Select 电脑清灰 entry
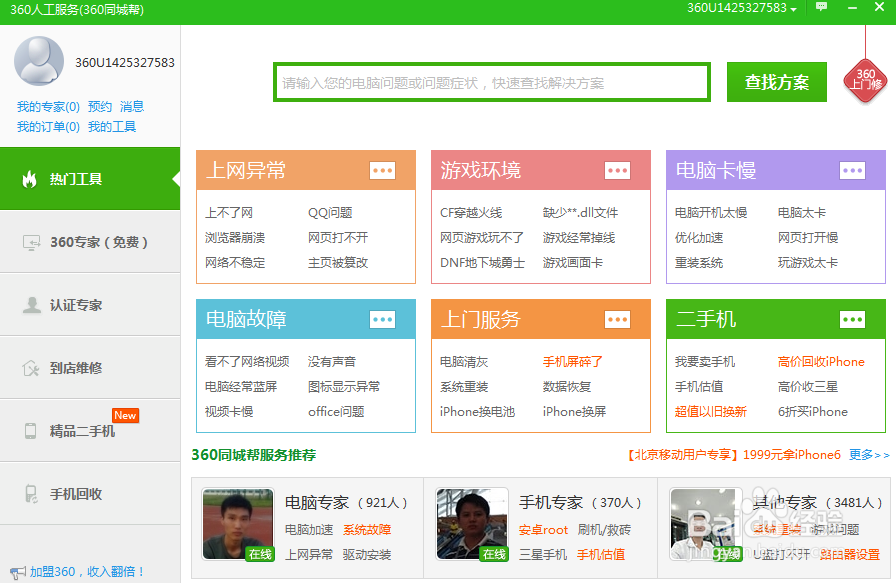The width and height of the screenshot is (896, 583). (x=464, y=362)
